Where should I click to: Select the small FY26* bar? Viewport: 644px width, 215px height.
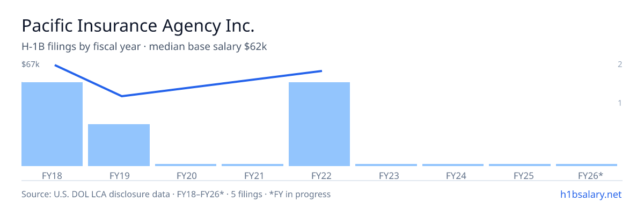point(587,165)
